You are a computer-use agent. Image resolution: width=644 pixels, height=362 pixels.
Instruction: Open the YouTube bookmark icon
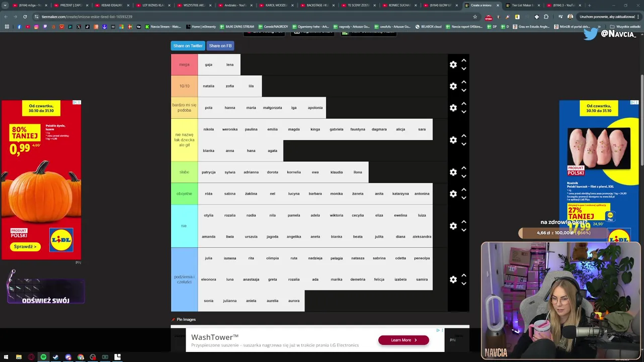coord(28,27)
